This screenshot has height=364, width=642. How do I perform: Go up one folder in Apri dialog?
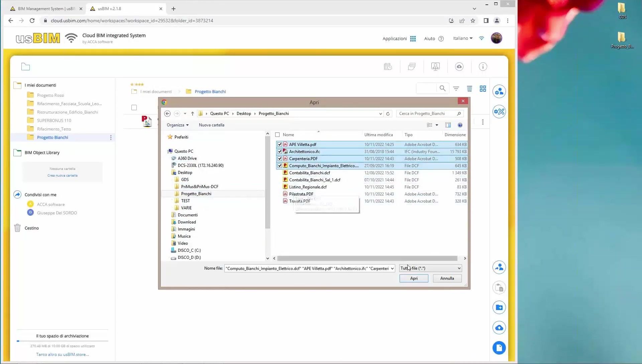[193, 114]
